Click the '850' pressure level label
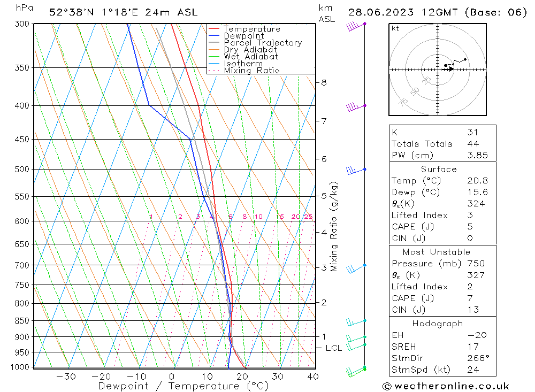The width and height of the screenshot is (535, 392). coord(22,321)
